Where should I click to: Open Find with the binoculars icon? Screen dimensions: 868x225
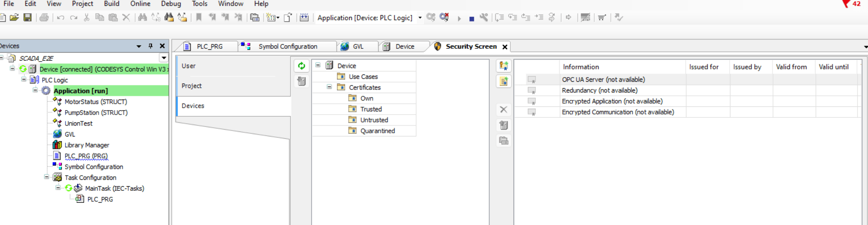(x=143, y=17)
